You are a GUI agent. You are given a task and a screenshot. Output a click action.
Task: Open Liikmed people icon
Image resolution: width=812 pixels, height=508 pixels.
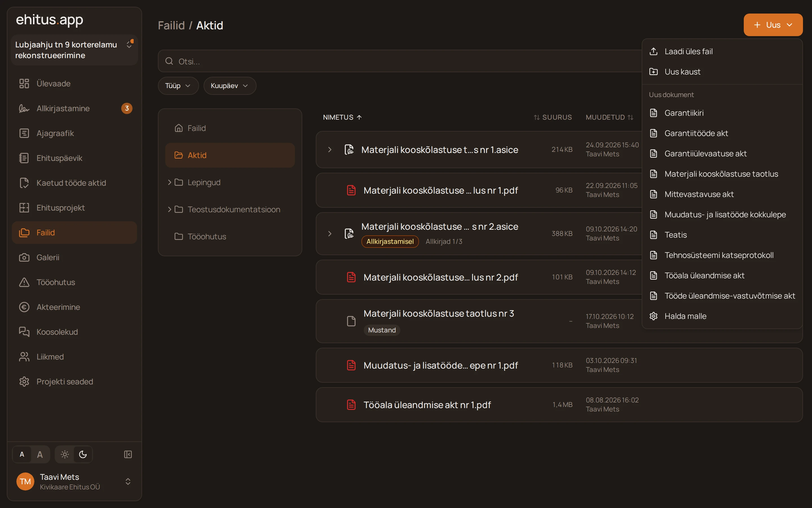point(24,357)
